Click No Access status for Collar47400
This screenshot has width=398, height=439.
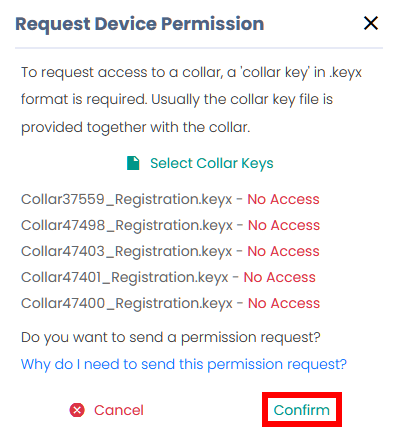point(284,303)
